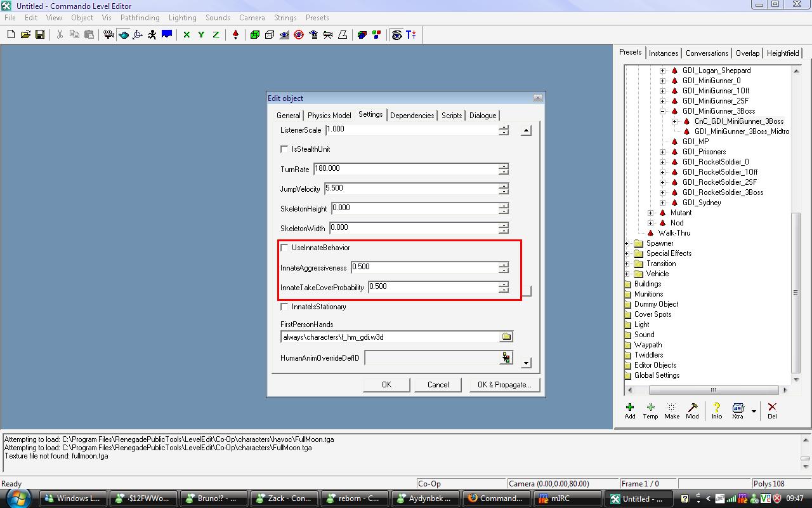Expand the Nod tree node
This screenshot has height=508, width=812.
pos(650,223)
